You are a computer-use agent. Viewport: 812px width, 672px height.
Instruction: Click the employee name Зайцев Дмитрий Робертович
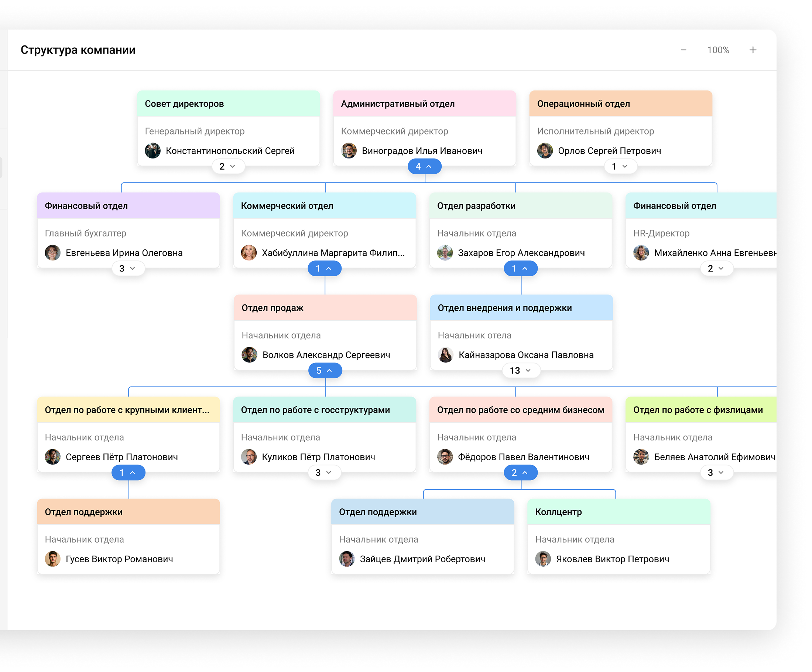422,559
